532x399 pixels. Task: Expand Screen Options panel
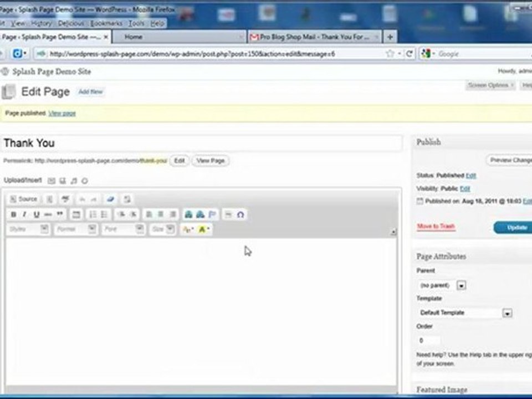(x=490, y=85)
